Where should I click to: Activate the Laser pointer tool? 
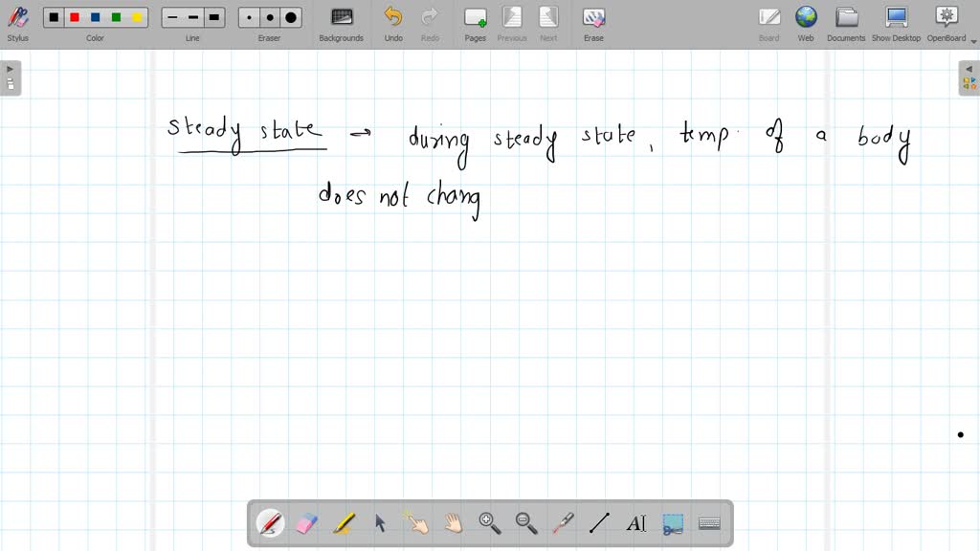563,522
